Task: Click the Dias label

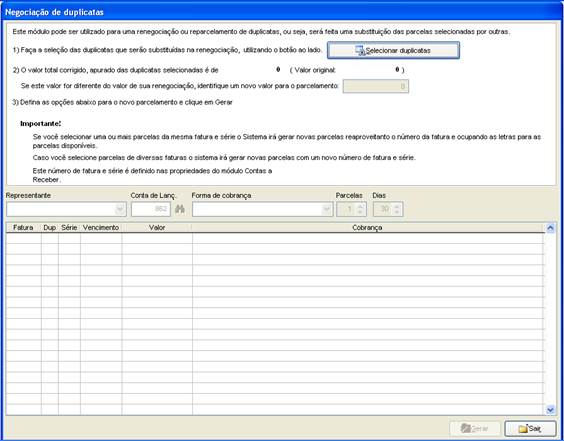Action: [379, 195]
